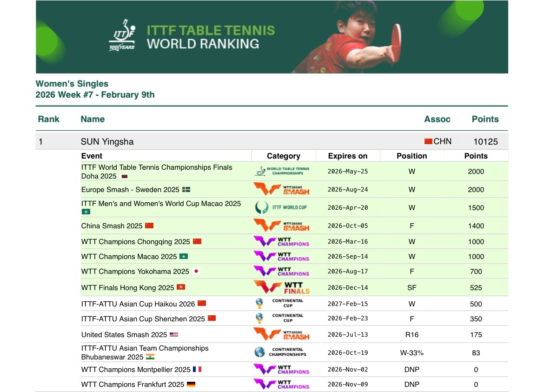The height and width of the screenshot is (392, 544).
Task: Click the China flag beside CHN
Action: 428,141
